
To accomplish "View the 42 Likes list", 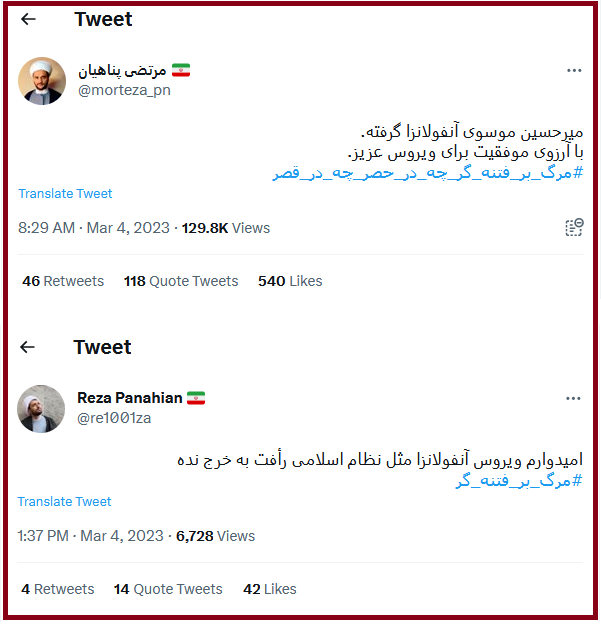I will 270,589.
